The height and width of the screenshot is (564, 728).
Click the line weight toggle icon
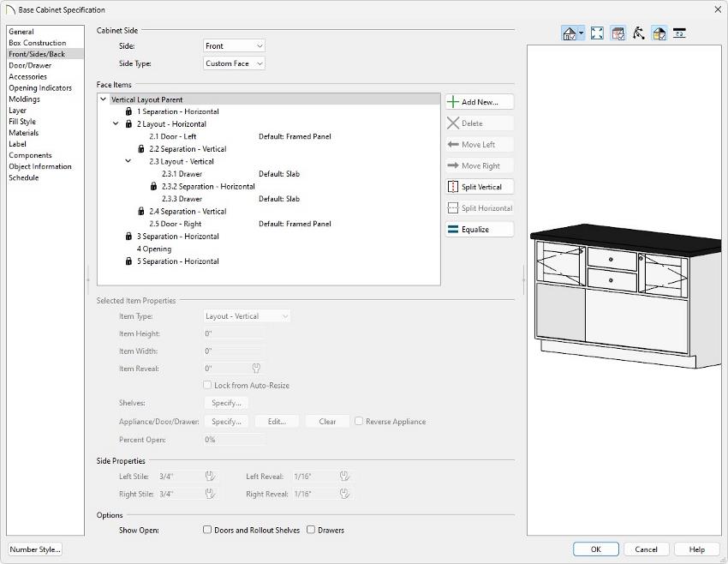click(x=679, y=33)
